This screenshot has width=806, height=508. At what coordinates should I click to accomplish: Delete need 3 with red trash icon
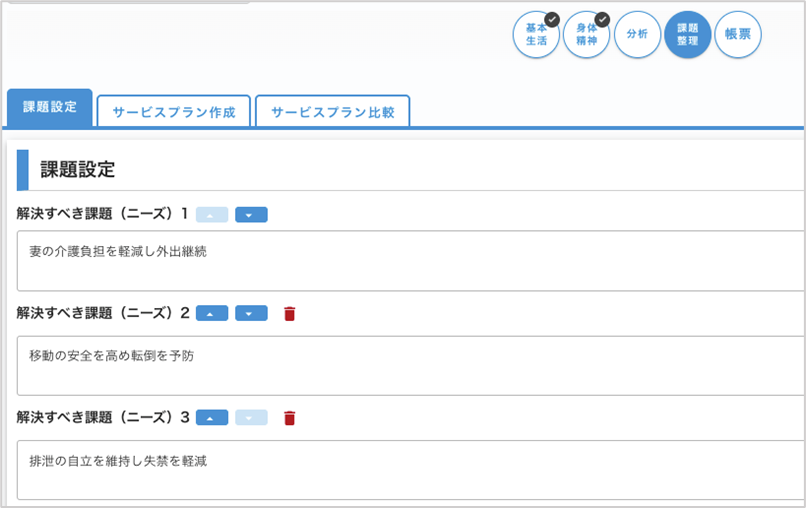tap(290, 418)
